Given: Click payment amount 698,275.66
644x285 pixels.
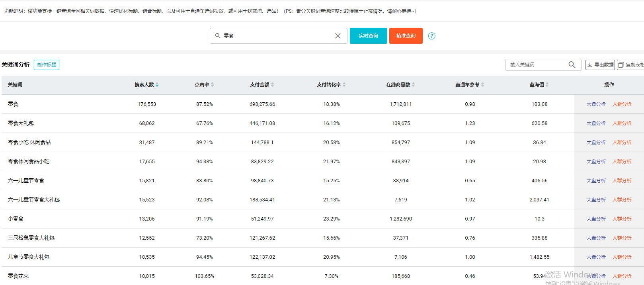Looking at the screenshot, I should [262, 104].
